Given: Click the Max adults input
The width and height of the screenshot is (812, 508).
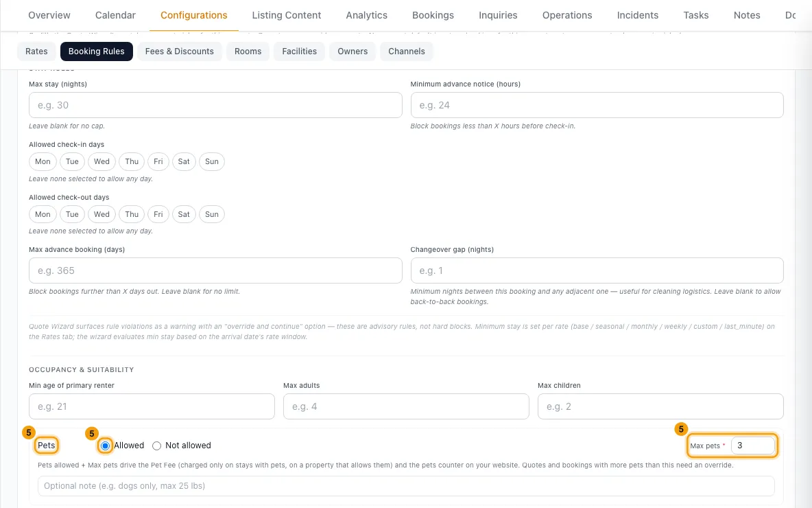Looking at the screenshot, I should pyautogui.click(x=406, y=406).
